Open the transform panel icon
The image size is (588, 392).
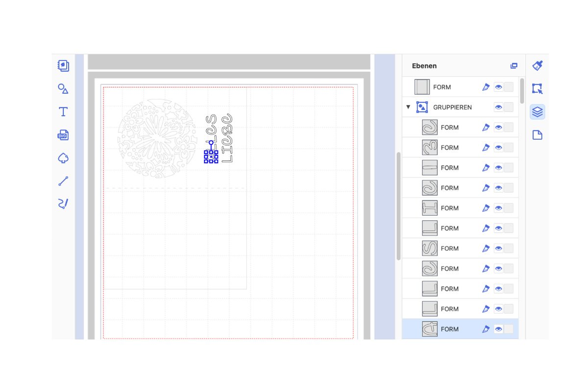537,89
